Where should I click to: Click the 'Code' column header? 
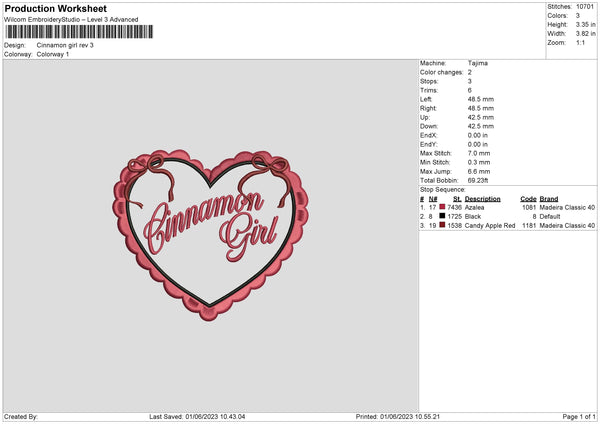(x=528, y=199)
